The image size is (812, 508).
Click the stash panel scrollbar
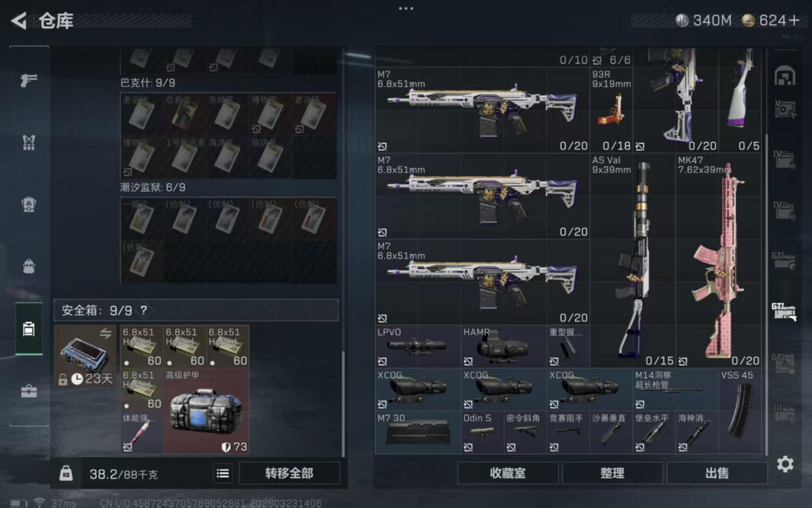[x=766, y=294]
